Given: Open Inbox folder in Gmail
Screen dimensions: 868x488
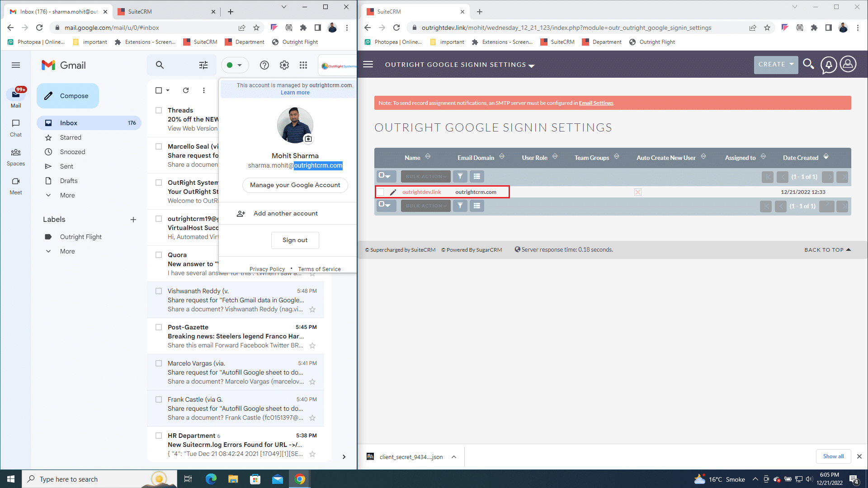Looking at the screenshot, I should click(89, 123).
